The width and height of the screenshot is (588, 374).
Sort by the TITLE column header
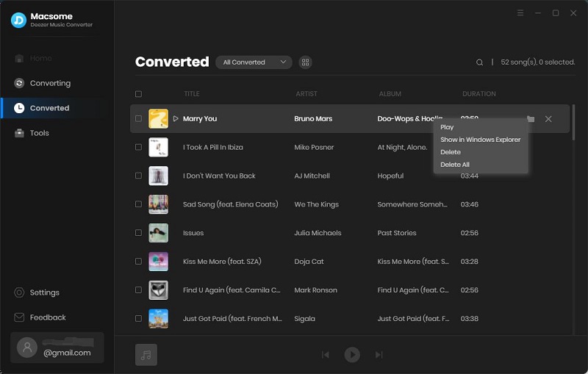[192, 94]
